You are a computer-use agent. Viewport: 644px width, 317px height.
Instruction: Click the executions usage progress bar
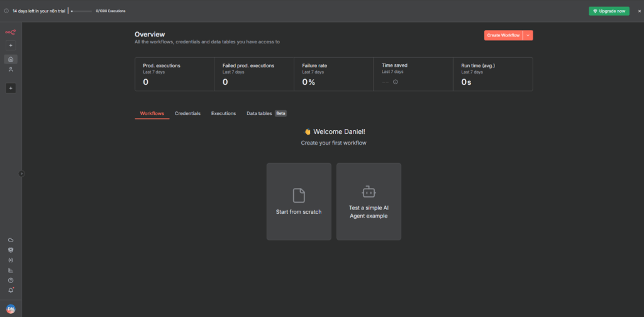click(x=82, y=11)
